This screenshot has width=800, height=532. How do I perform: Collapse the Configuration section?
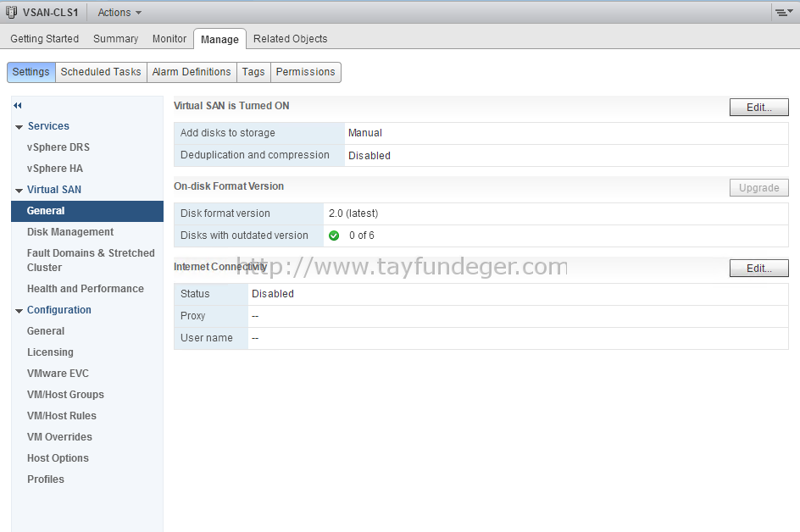pyautogui.click(x=19, y=311)
